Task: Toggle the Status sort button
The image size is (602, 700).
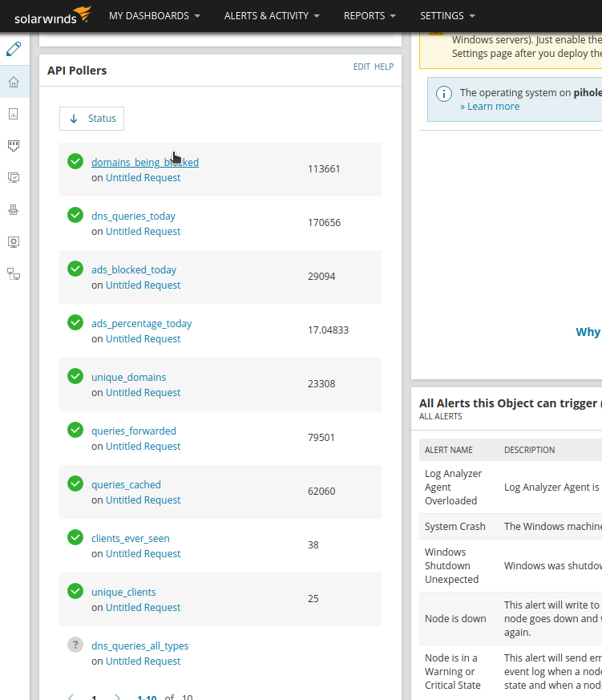Action: tap(92, 119)
